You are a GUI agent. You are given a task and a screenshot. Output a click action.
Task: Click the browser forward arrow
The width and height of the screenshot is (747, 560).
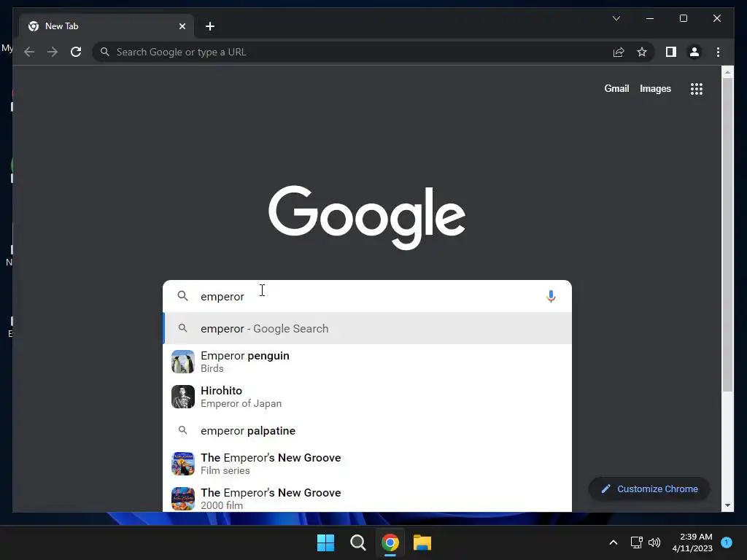[53, 52]
